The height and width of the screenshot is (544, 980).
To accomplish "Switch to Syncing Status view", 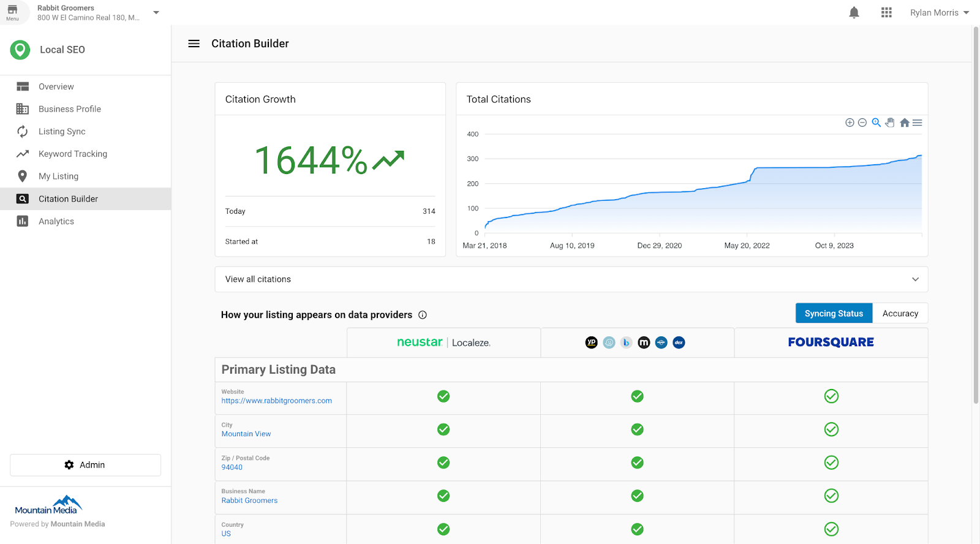I will [834, 313].
